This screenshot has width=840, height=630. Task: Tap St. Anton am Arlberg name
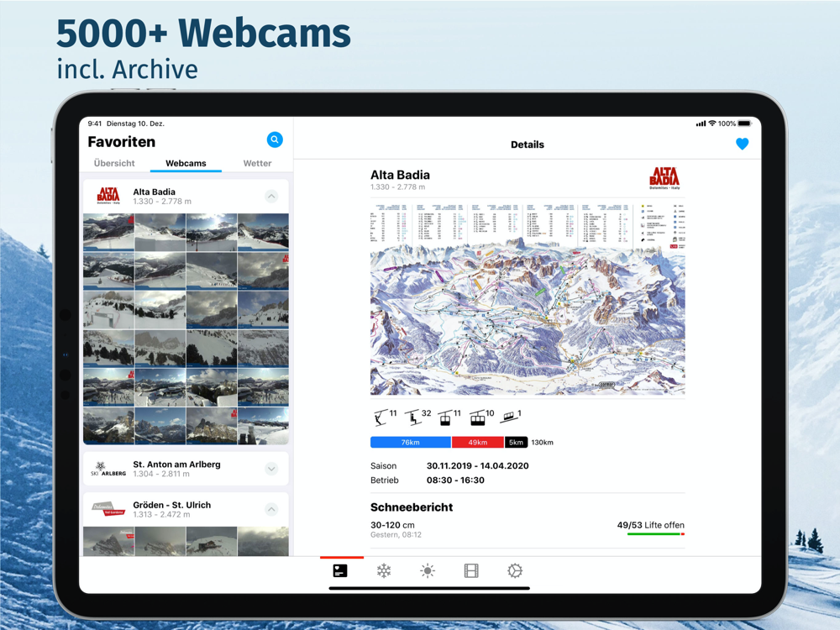176,465
